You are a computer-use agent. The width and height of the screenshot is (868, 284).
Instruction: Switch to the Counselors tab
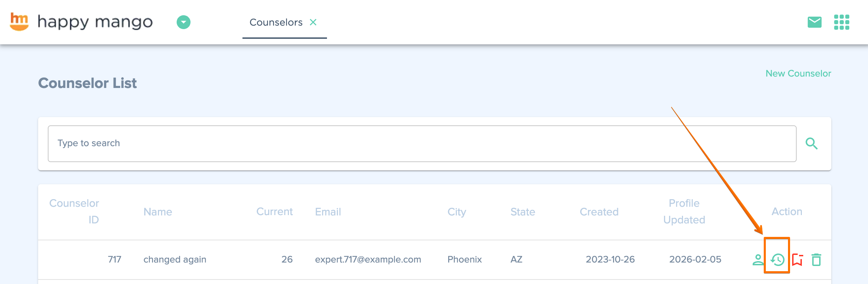[276, 23]
